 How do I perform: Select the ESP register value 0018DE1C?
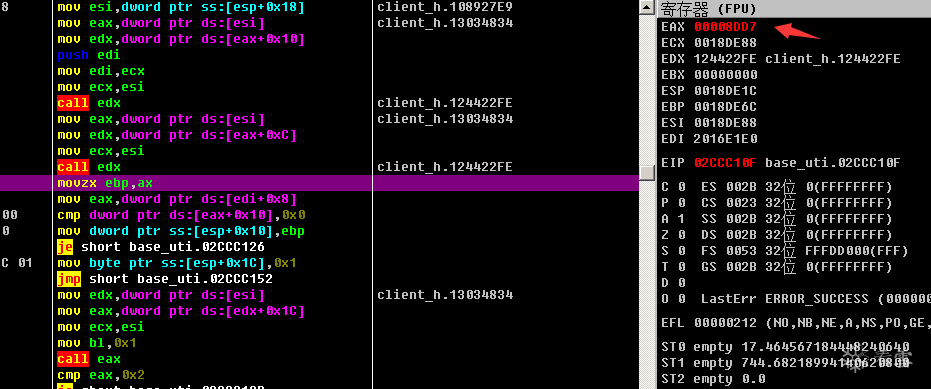[x=726, y=91]
